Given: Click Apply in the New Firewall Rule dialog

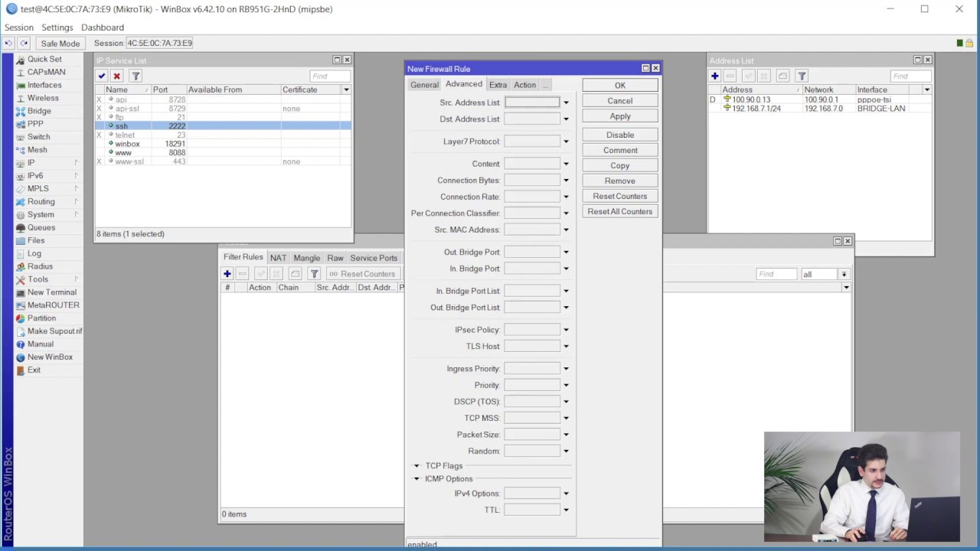Looking at the screenshot, I should click(620, 116).
